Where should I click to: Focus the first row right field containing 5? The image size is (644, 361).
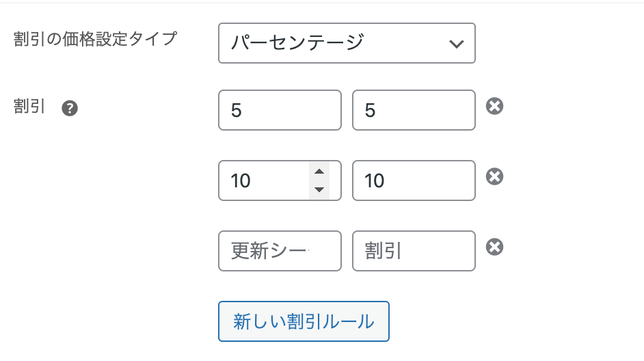click(414, 110)
